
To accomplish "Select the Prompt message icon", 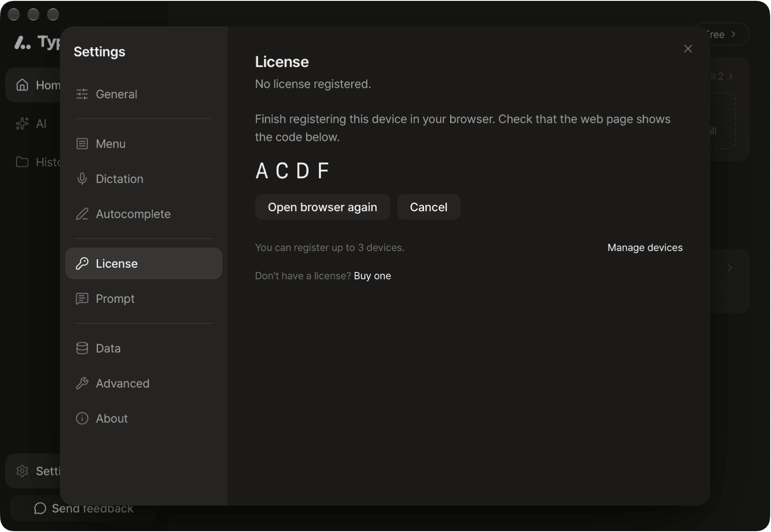I will 82,299.
